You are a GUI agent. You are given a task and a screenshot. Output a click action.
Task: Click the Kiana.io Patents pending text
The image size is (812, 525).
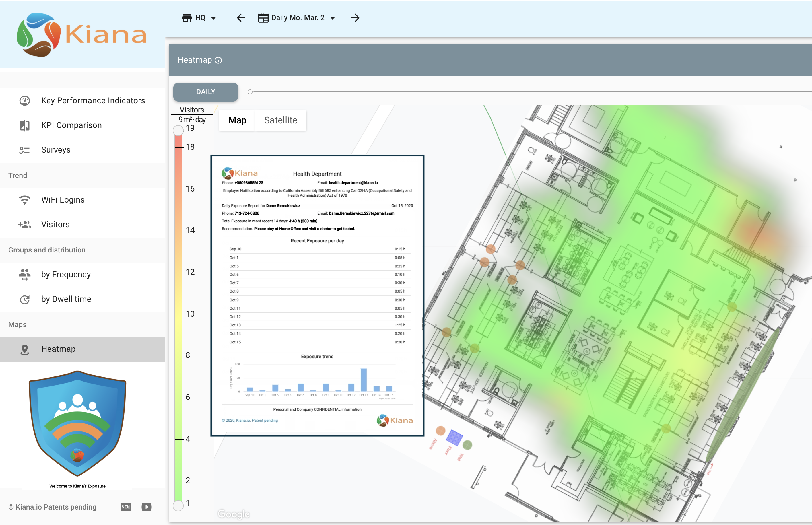click(52, 507)
